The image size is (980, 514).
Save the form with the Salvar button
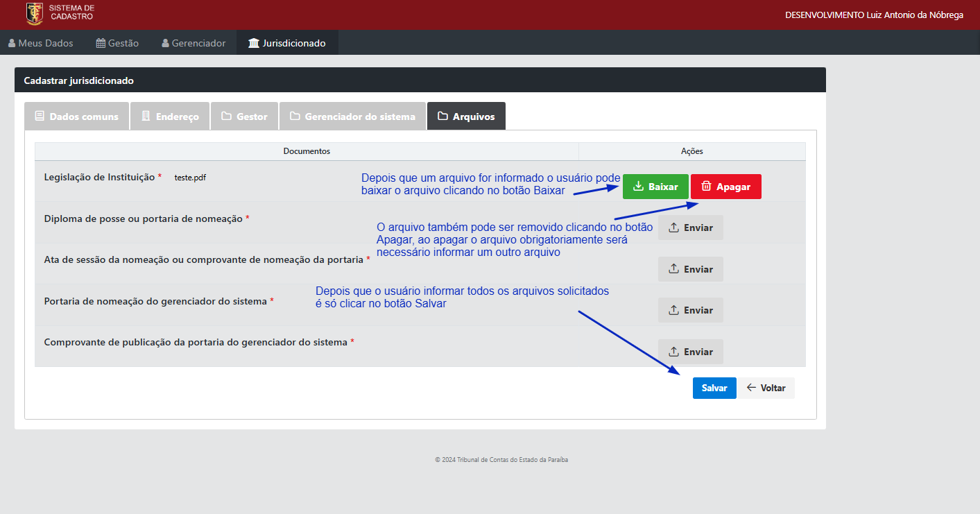tap(714, 388)
